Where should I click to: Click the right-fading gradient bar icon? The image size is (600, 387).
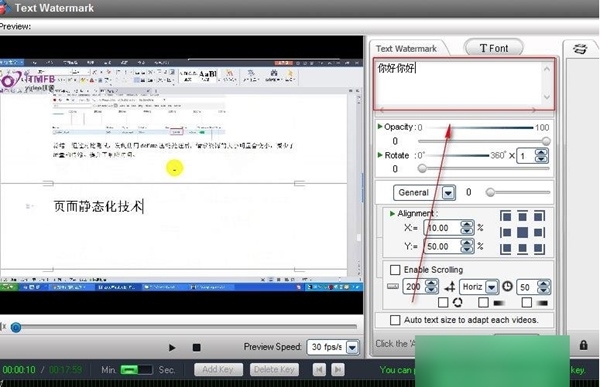[x=542, y=303]
